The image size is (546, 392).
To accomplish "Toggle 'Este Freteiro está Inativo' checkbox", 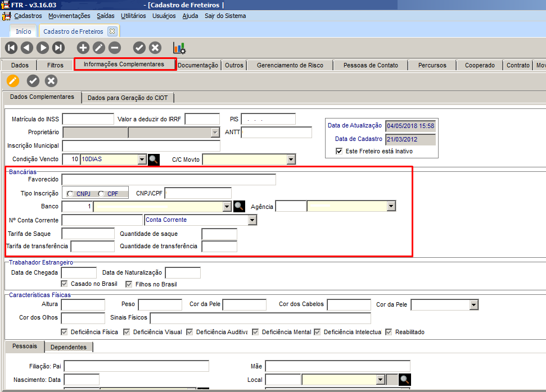I will tap(339, 151).
